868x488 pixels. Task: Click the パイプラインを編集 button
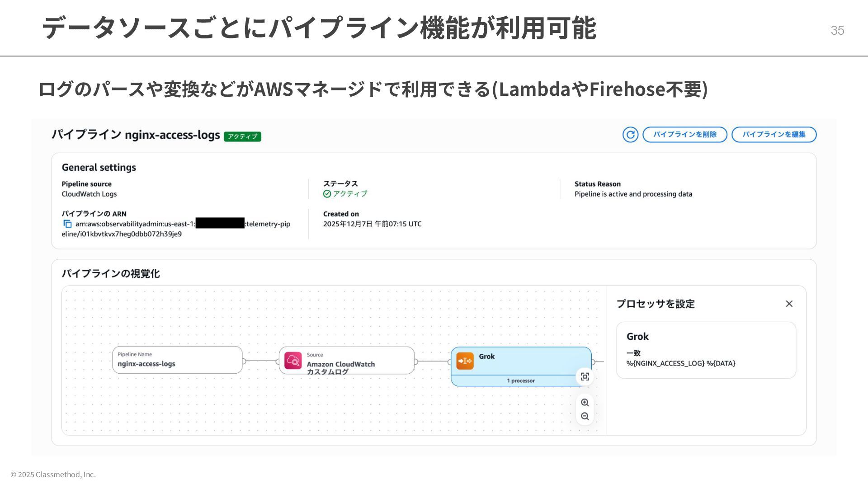(x=774, y=135)
